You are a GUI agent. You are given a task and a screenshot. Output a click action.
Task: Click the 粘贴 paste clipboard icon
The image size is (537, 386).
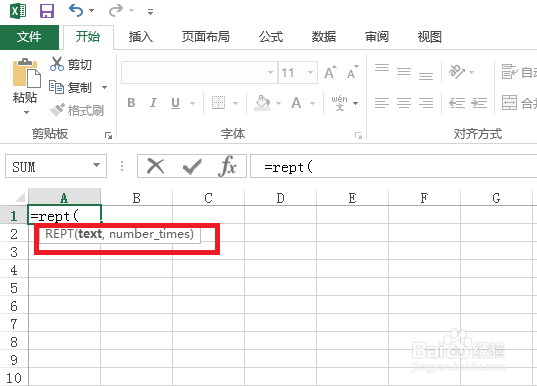(x=26, y=73)
